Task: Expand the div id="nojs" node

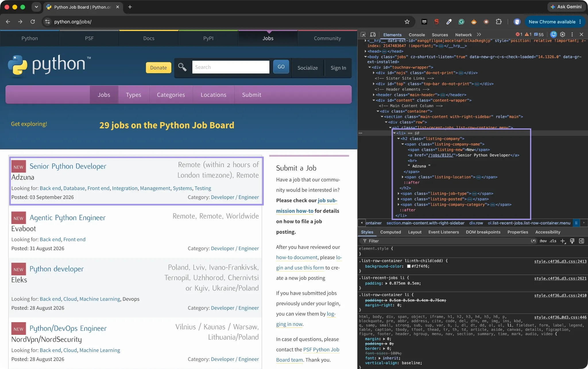Action: coord(374,73)
